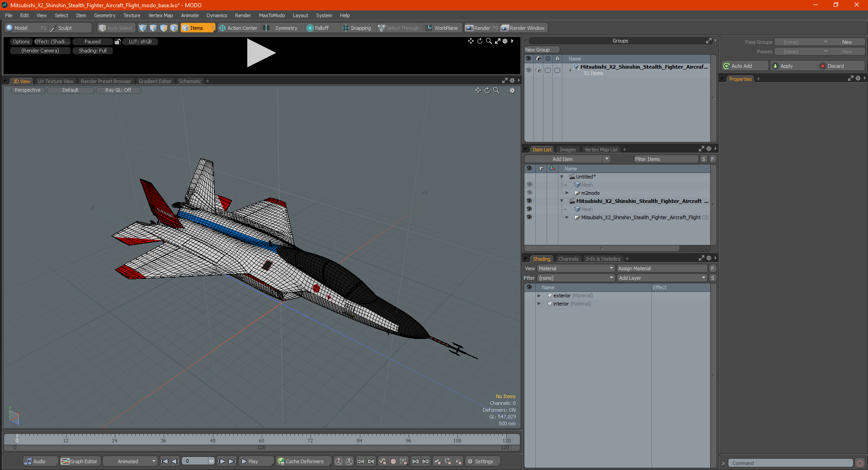868x470 pixels.
Task: Click the viewport pan arrows icon
Action: pyautogui.click(x=478, y=90)
